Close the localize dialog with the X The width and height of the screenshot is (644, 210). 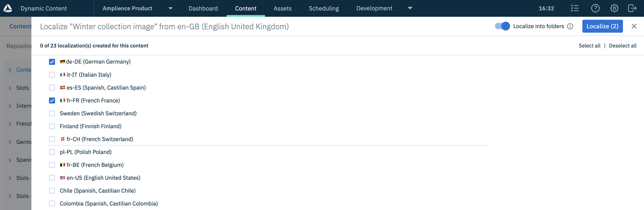634,26
